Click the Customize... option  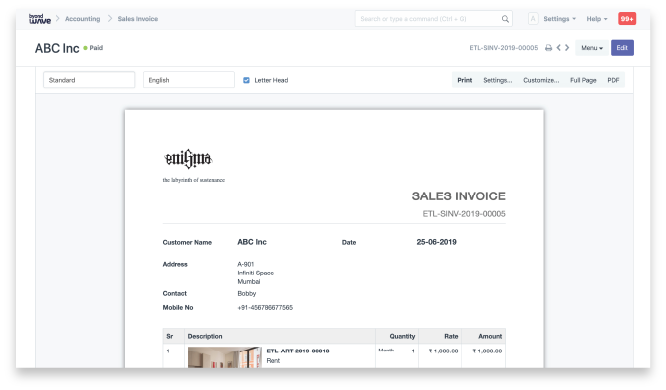(541, 80)
